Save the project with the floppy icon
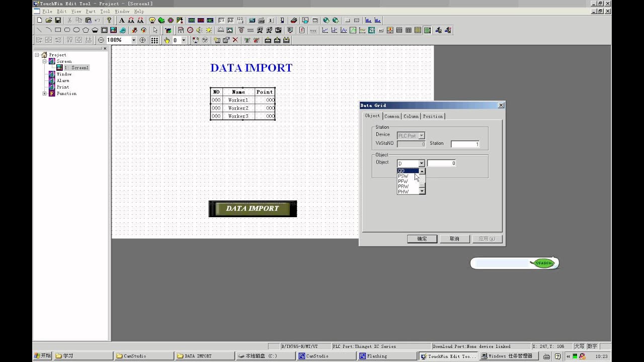644x362 pixels. pyautogui.click(x=58, y=20)
